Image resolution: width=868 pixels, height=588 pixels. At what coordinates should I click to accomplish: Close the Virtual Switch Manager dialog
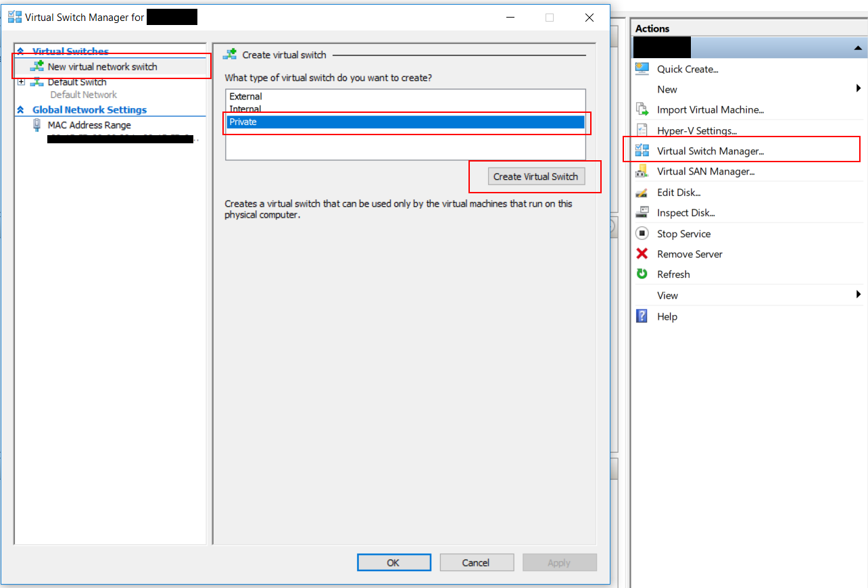(589, 18)
